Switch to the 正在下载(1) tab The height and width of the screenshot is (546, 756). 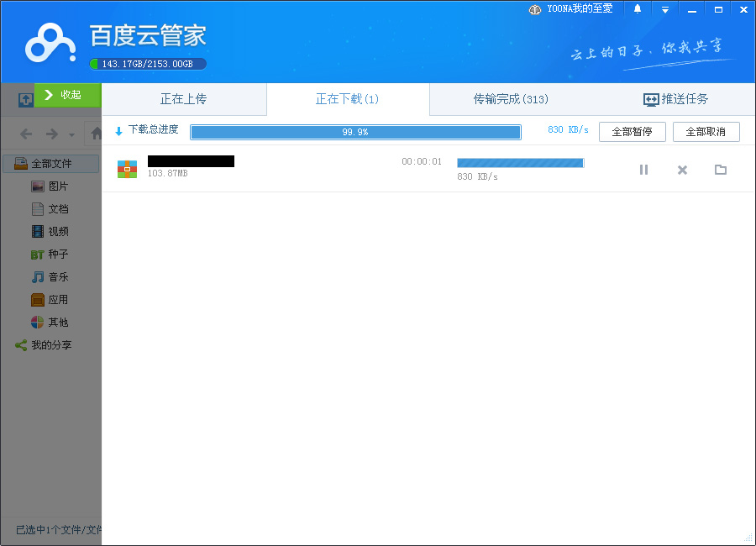347,99
